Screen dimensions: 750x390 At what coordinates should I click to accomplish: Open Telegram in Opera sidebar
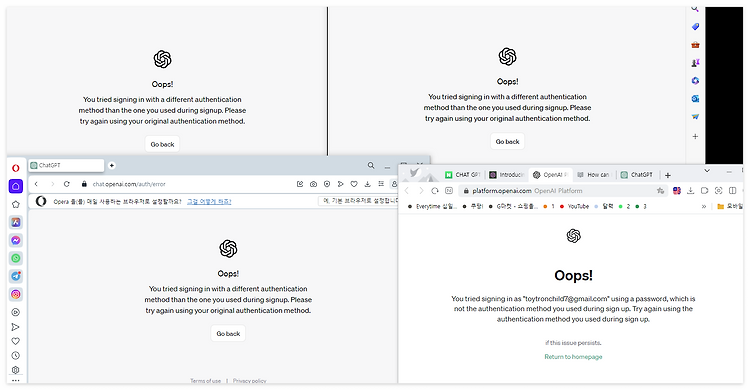click(x=16, y=276)
